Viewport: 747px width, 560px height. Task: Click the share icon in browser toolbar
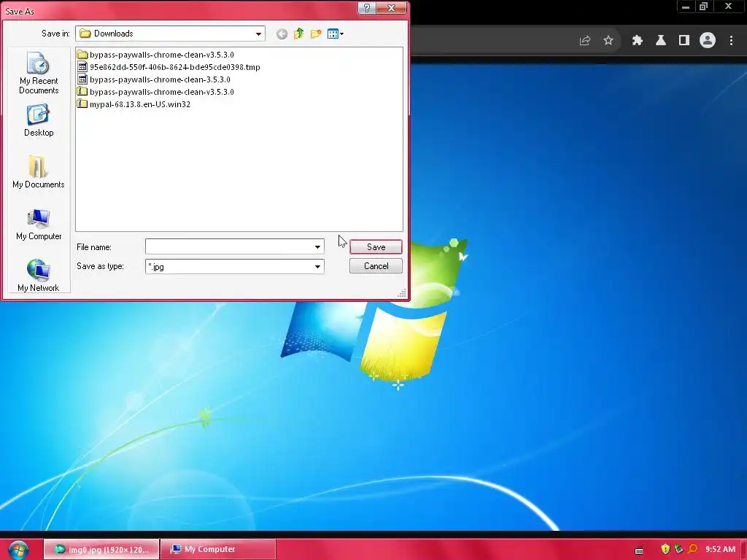[585, 41]
